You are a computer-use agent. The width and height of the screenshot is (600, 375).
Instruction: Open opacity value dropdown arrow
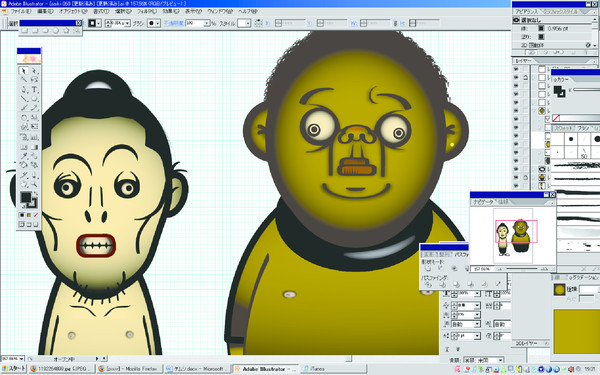pyautogui.click(x=207, y=23)
